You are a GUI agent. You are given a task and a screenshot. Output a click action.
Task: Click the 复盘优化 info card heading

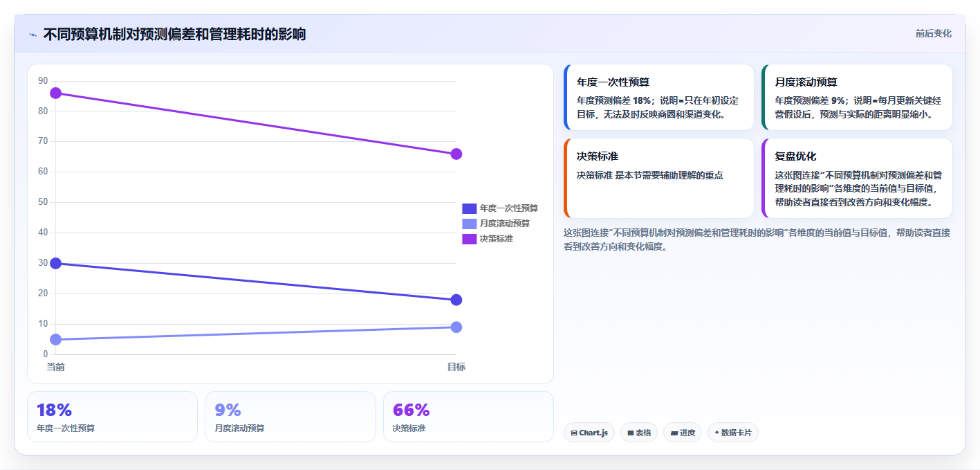tap(795, 156)
